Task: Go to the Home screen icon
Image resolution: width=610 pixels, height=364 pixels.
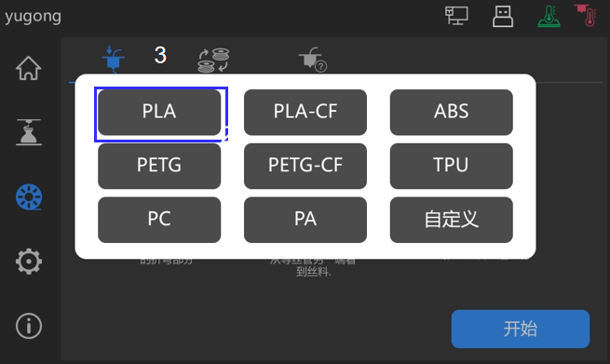Action: click(28, 68)
